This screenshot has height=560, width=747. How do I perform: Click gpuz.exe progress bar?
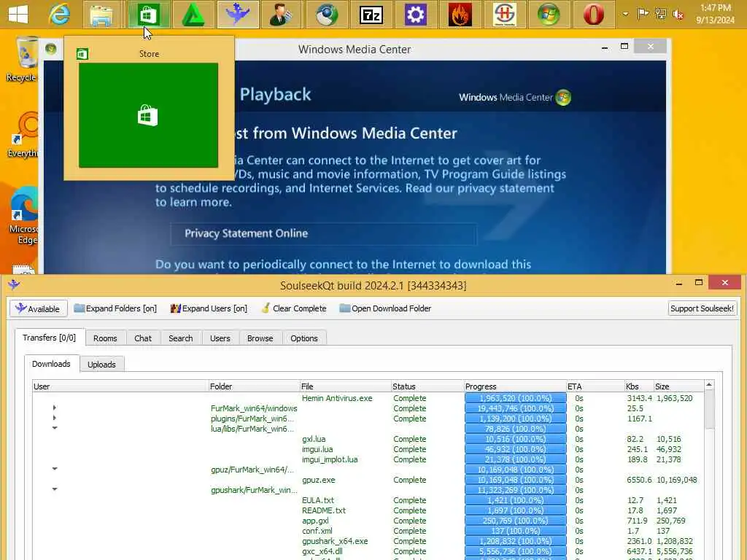[x=516, y=480]
